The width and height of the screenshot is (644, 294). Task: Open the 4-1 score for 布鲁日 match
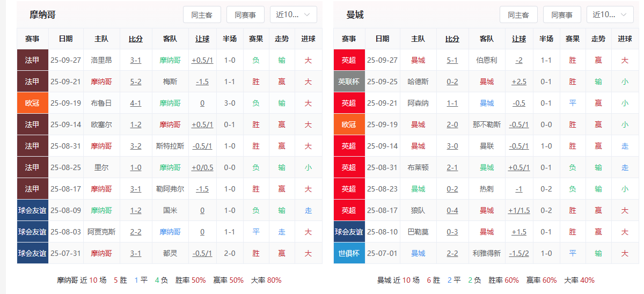pos(136,103)
